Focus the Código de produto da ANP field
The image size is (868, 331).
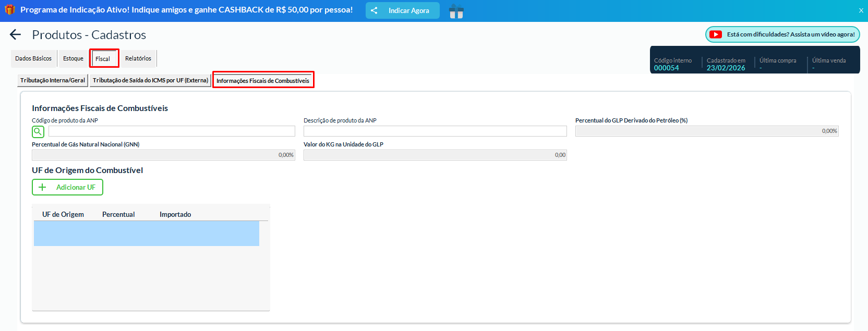pyautogui.click(x=172, y=131)
